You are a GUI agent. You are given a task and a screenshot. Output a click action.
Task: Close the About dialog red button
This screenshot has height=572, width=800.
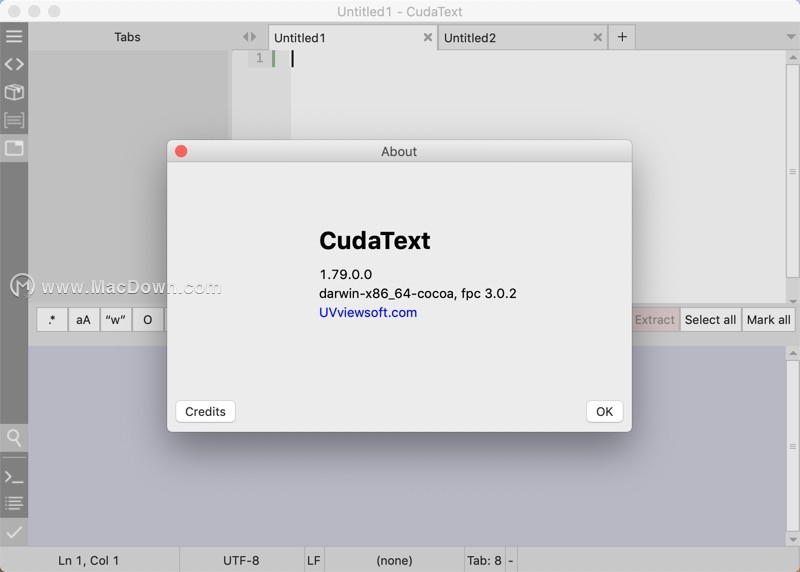click(x=181, y=151)
